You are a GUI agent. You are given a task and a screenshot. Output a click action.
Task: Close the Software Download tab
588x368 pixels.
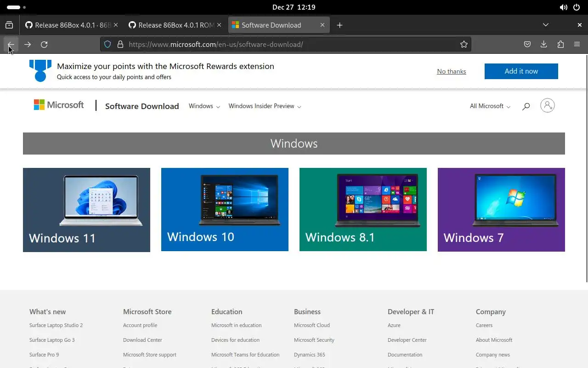(322, 25)
